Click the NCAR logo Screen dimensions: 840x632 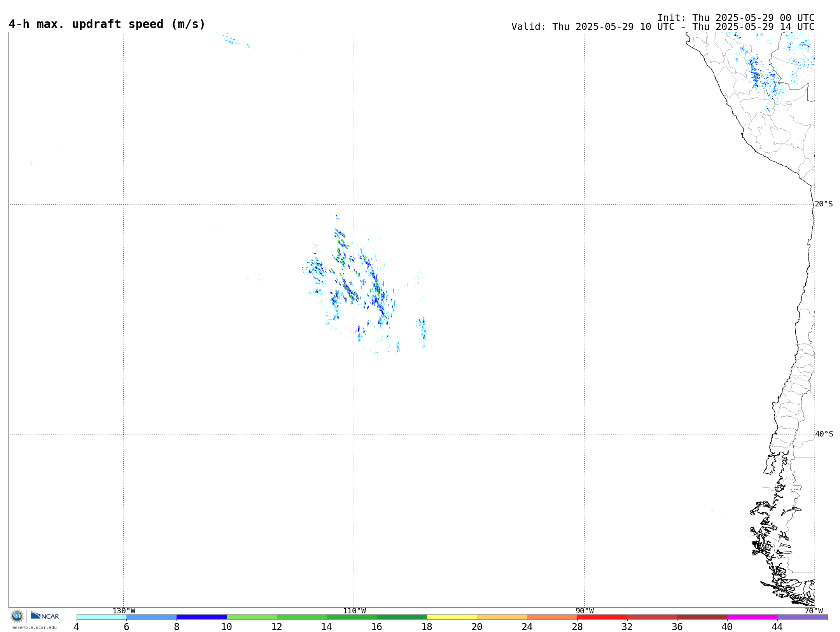[x=45, y=616]
